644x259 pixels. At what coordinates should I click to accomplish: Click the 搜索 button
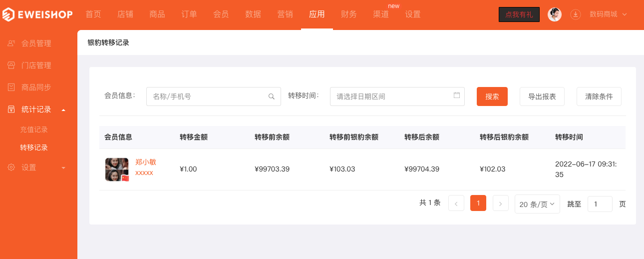[x=492, y=96]
